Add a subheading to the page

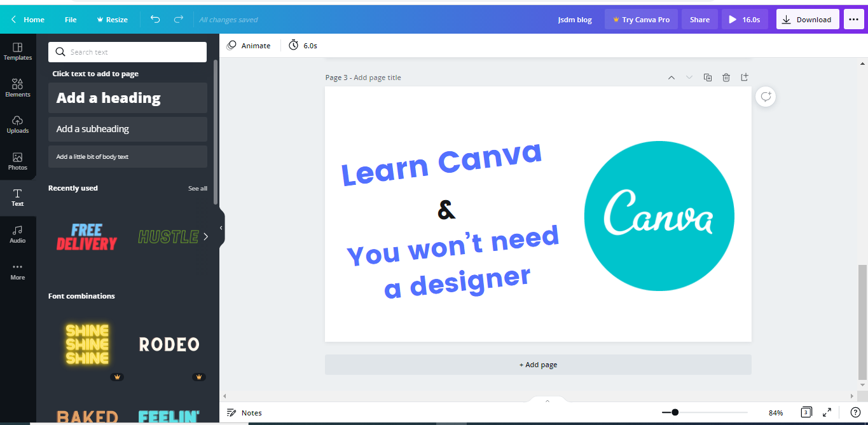[127, 129]
